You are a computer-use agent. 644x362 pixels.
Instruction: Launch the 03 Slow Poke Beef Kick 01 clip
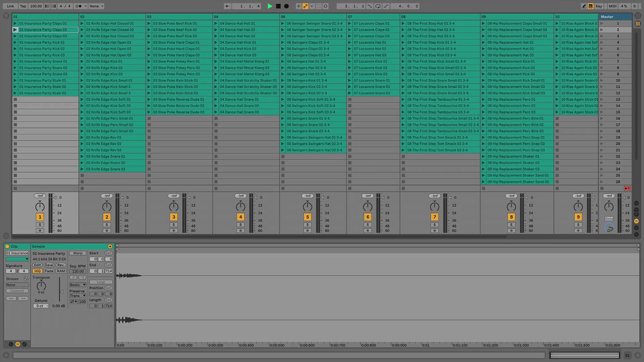tap(150, 24)
